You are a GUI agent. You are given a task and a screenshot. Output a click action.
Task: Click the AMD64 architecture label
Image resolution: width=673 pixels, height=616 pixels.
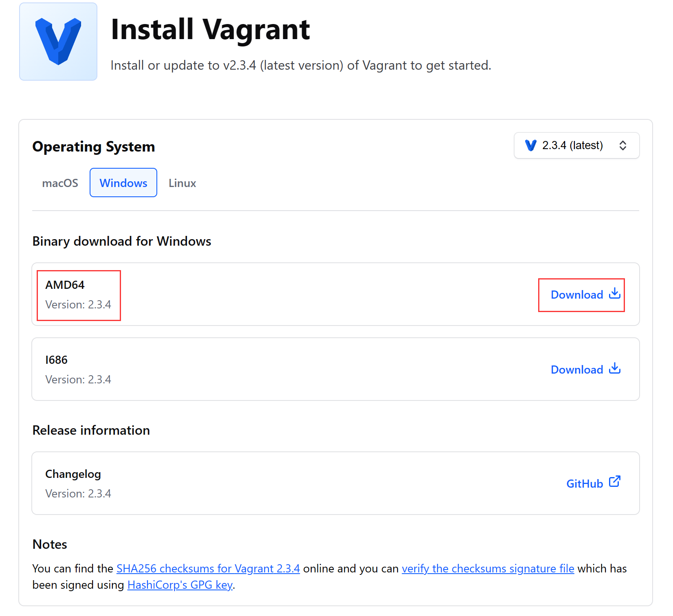65,285
